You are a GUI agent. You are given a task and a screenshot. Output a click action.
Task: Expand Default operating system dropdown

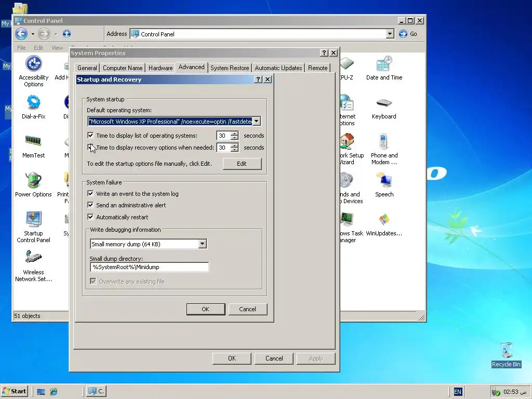click(257, 122)
